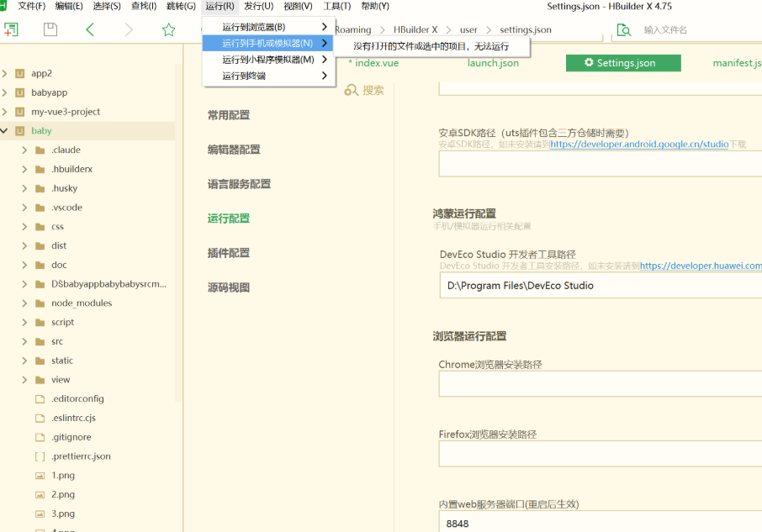Choose 运行到小程序模拟器(M) from Run menu
This screenshot has width=762, height=532.
[x=267, y=60]
